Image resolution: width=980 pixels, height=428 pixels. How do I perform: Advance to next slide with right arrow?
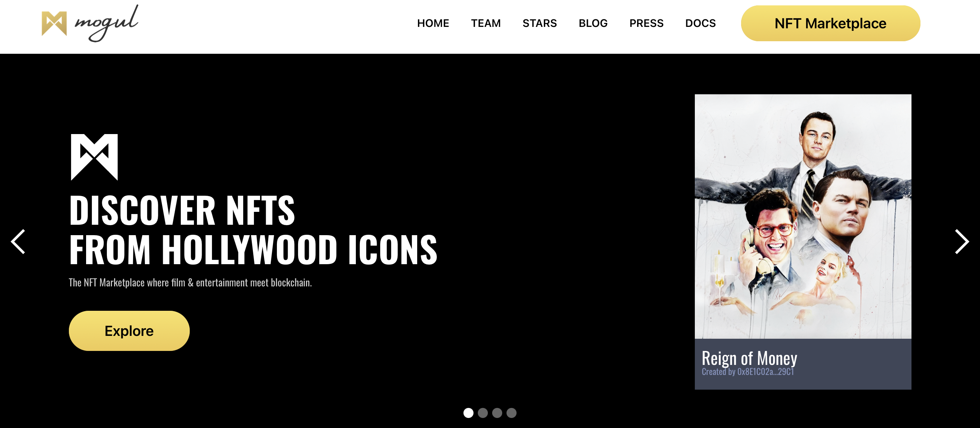pos(962,242)
